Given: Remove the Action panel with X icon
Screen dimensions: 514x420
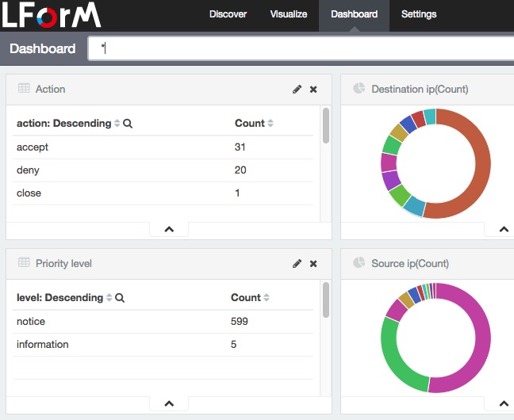Looking at the screenshot, I should 313,90.
